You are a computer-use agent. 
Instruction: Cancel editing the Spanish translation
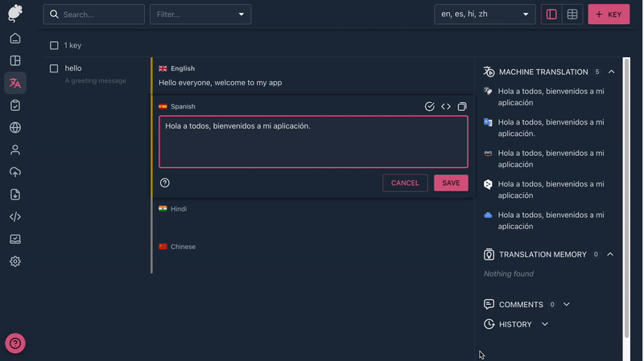[405, 183]
